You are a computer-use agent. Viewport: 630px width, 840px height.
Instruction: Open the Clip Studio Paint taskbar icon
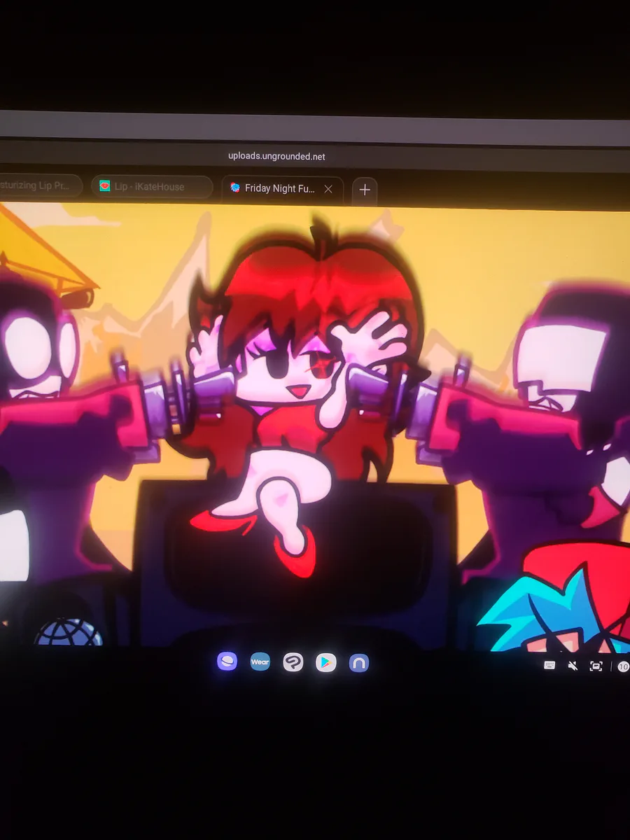click(x=293, y=662)
